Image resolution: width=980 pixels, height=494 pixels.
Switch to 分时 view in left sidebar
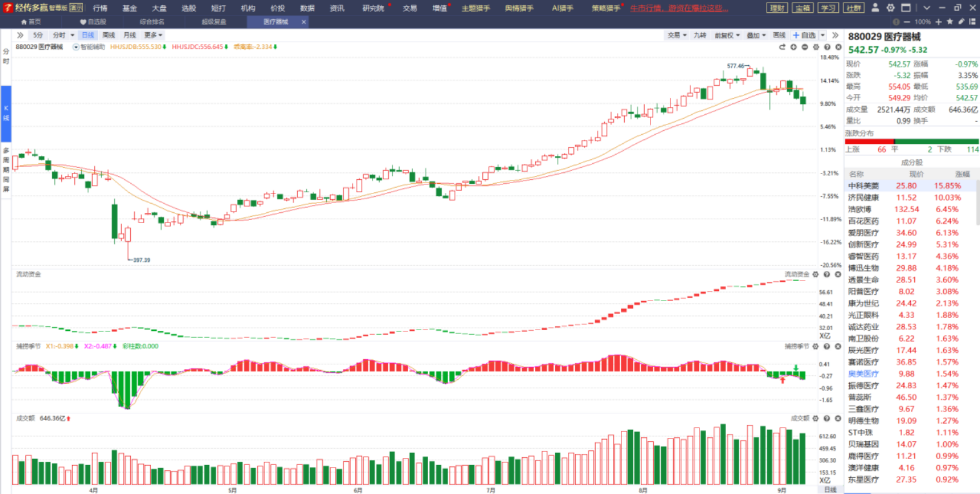(6, 56)
